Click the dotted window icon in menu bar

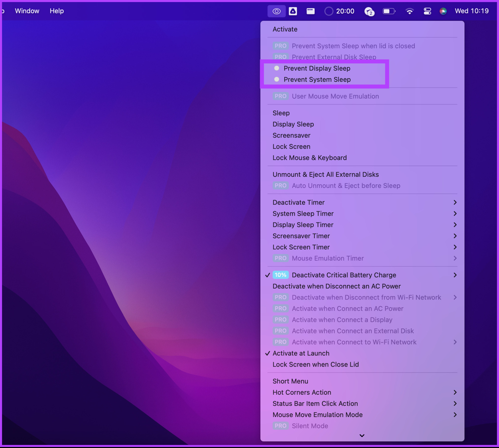click(x=310, y=11)
